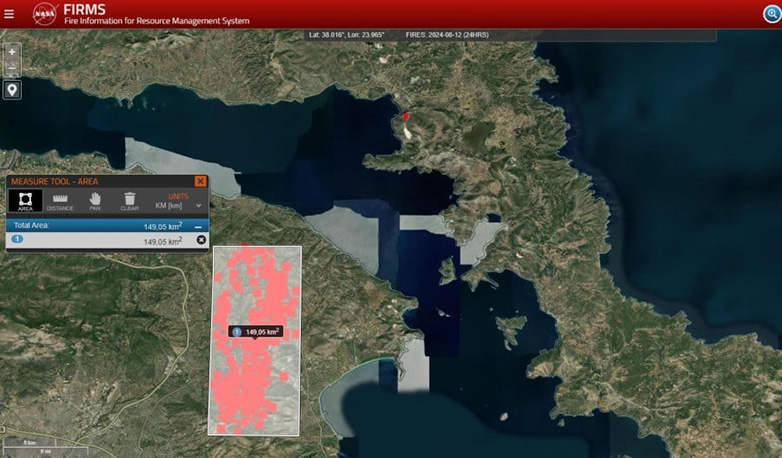Collapse the Total Area section
This screenshot has height=458, width=782.
click(x=200, y=227)
